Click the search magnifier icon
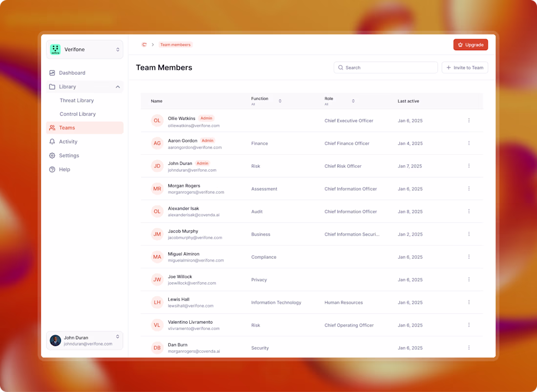537x392 pixels. 340,68
